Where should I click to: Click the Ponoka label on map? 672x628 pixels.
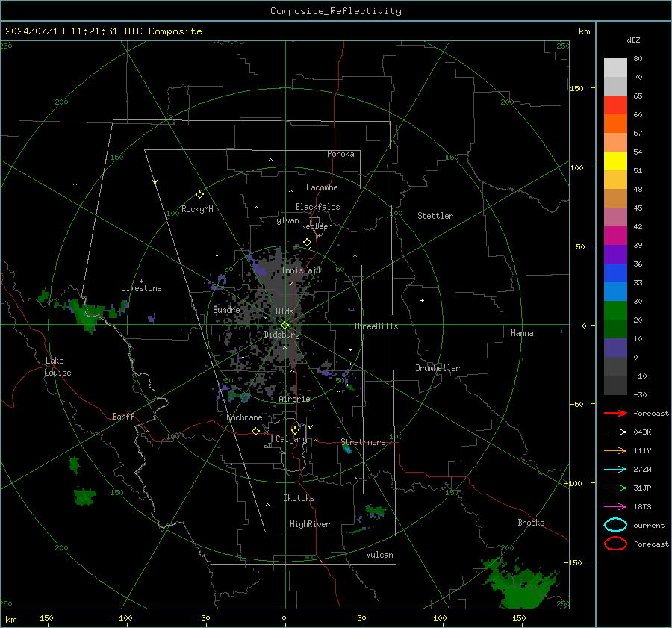340,154
